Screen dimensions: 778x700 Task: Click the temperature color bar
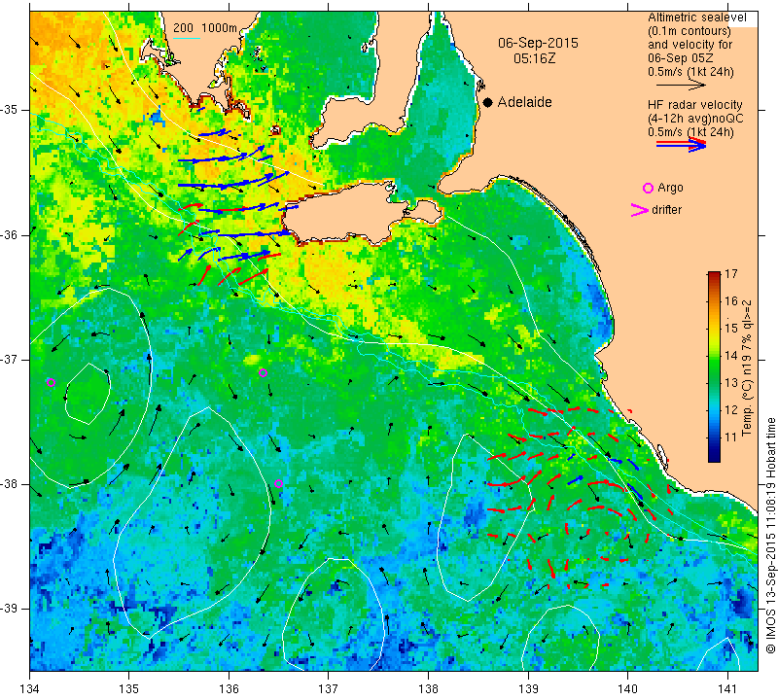[714, 367]
